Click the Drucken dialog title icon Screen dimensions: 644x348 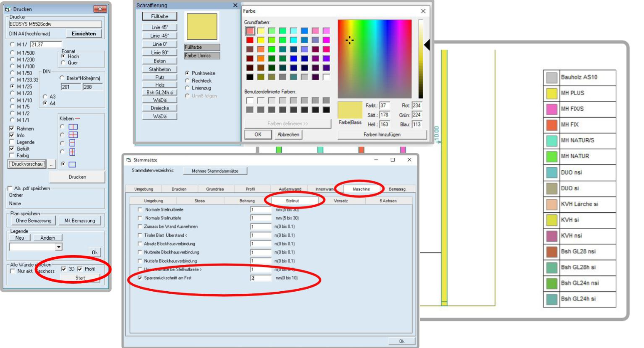pyautogui.click(x=8, y=9)
